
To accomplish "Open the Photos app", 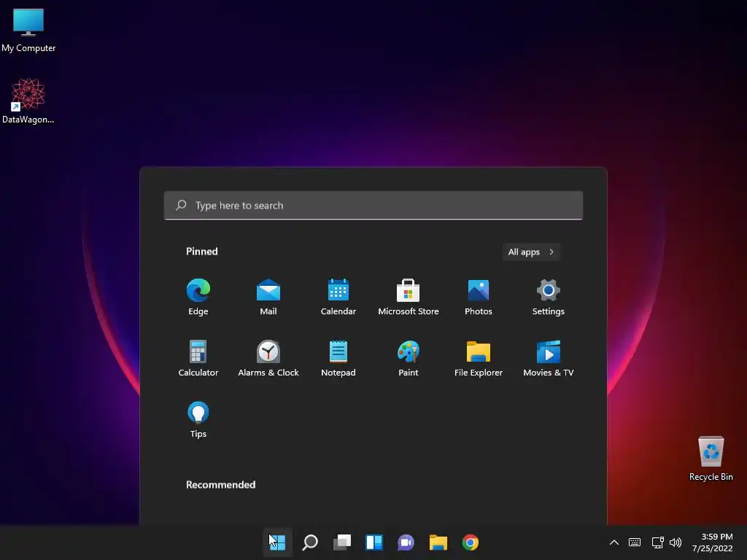I will click(x=479, y=297).
